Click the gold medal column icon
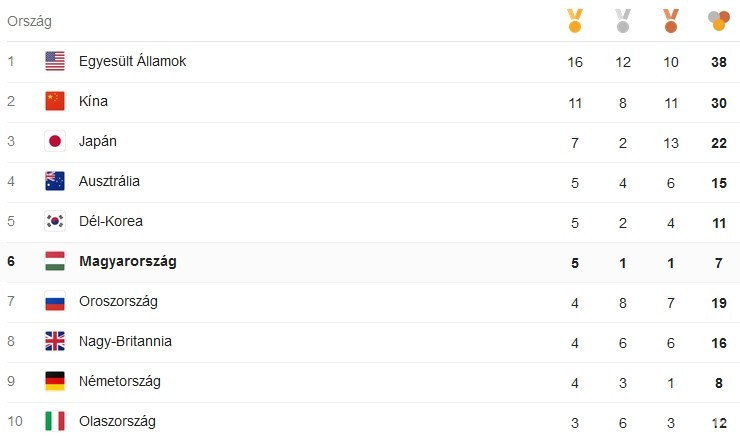 [x=574, y=20]
